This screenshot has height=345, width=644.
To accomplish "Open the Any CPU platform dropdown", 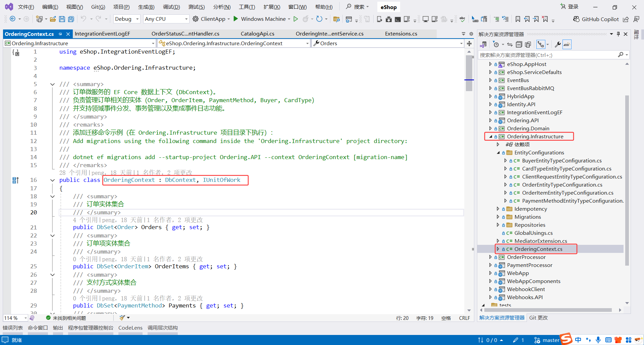I will [x=166, y=19].
